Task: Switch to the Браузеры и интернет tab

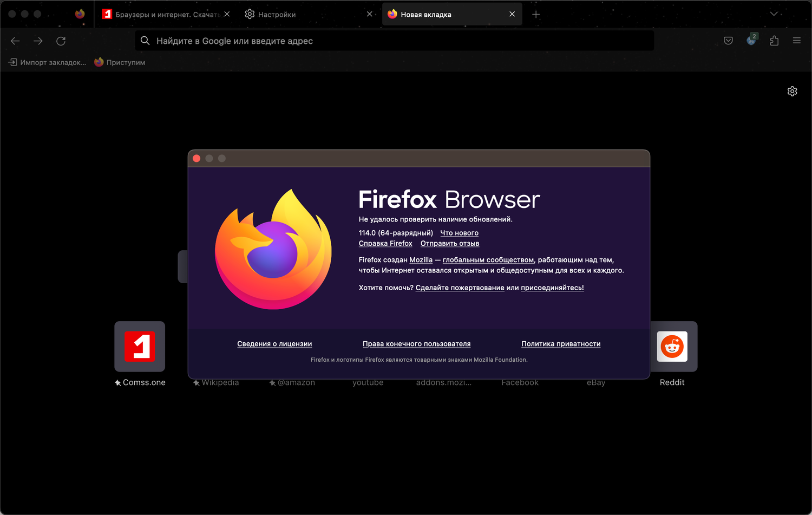Action: click(166, 15)
